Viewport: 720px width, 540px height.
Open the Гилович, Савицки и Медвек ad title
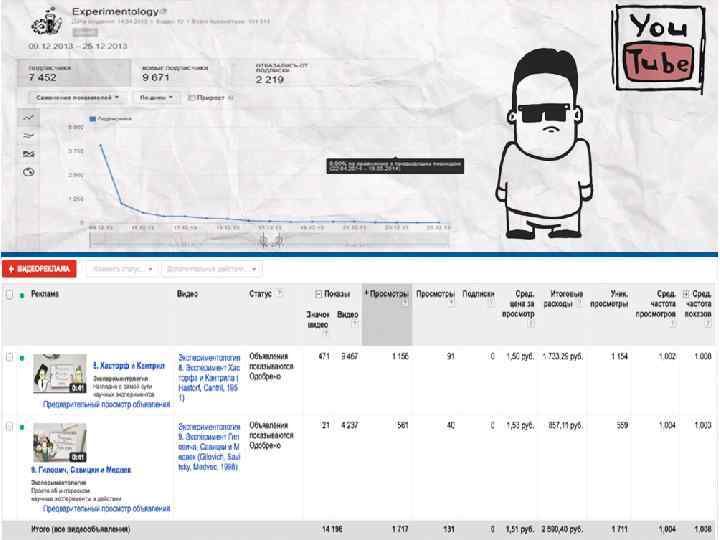[81, 470]
